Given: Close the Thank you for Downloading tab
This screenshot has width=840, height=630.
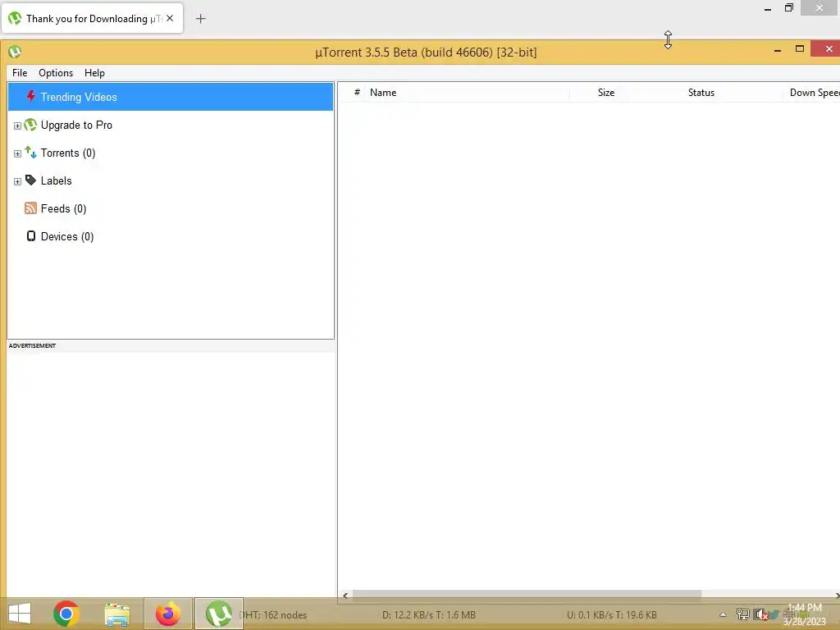Looking at the screenshot, I should click(x=170, y=18).
